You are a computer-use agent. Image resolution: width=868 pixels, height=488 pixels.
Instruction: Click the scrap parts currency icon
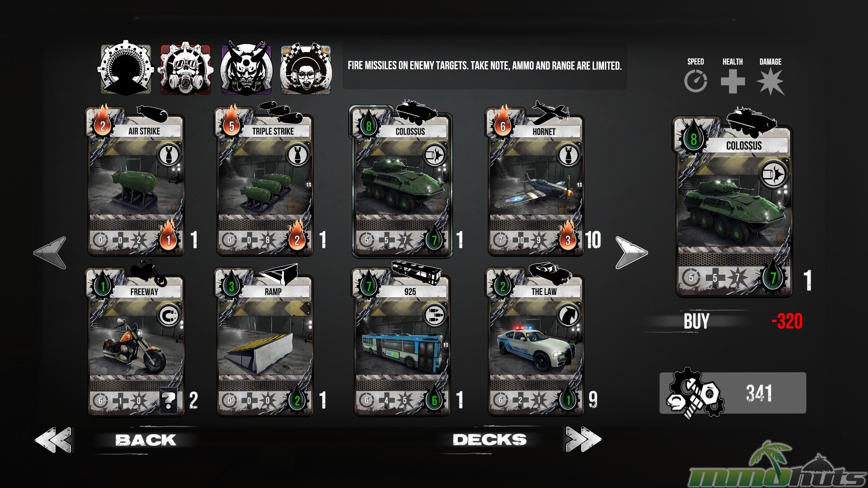coord(693,392)
